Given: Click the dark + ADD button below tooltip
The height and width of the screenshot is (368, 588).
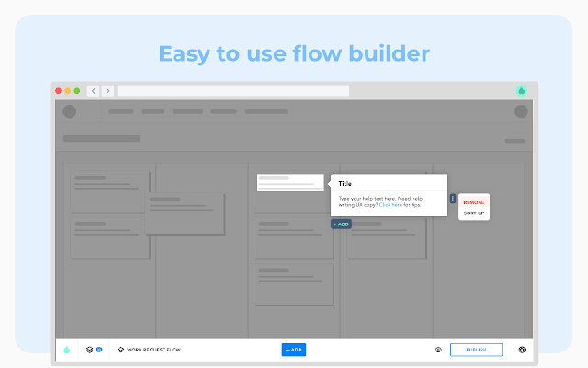Looking at the screenshot, I should point(341,224).
